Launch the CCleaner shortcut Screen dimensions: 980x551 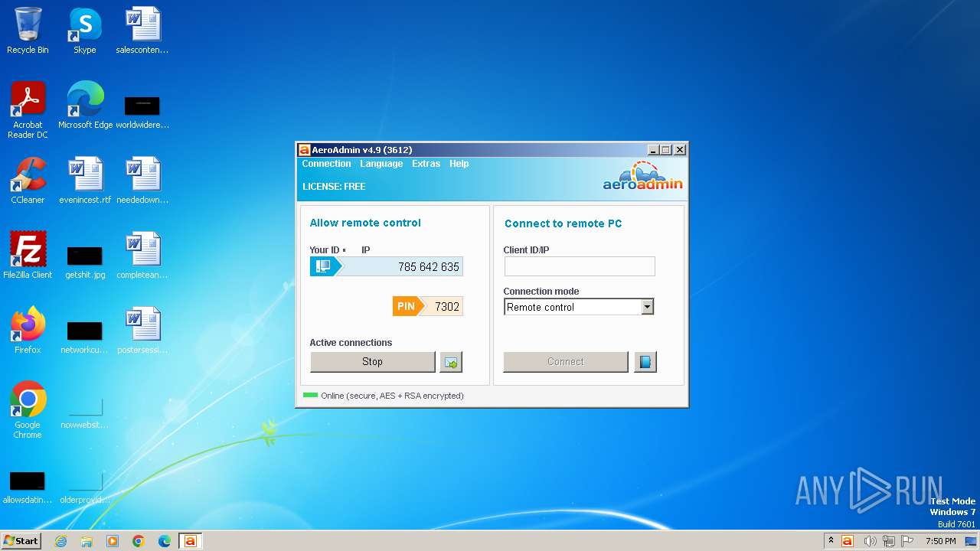28,181
